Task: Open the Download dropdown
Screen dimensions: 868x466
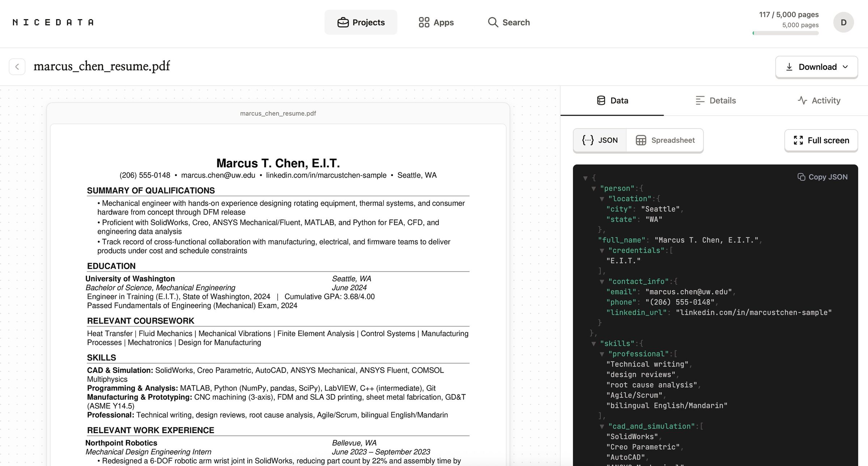Action: 816,67
